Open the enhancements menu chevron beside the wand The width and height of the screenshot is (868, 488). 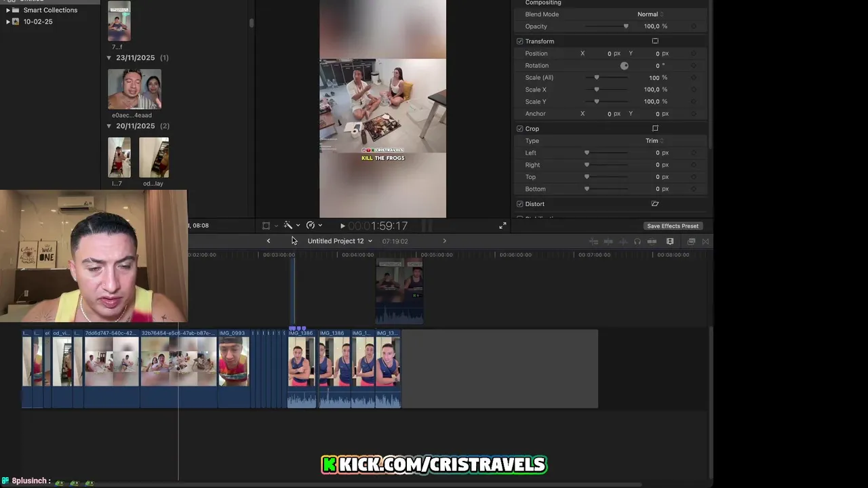click(x=298, y=226)
